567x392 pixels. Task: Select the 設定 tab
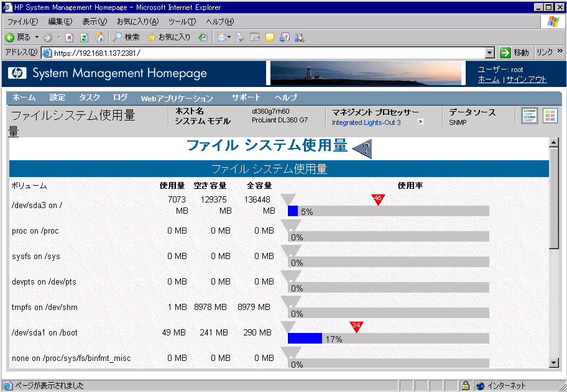click(57, 98)
